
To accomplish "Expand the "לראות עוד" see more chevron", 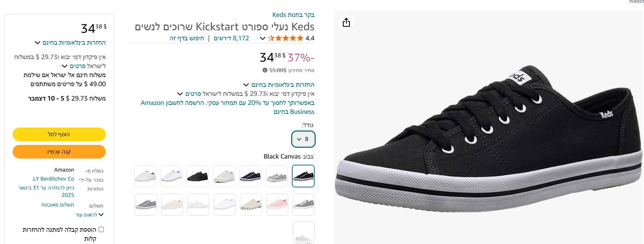I will point(101,215).
